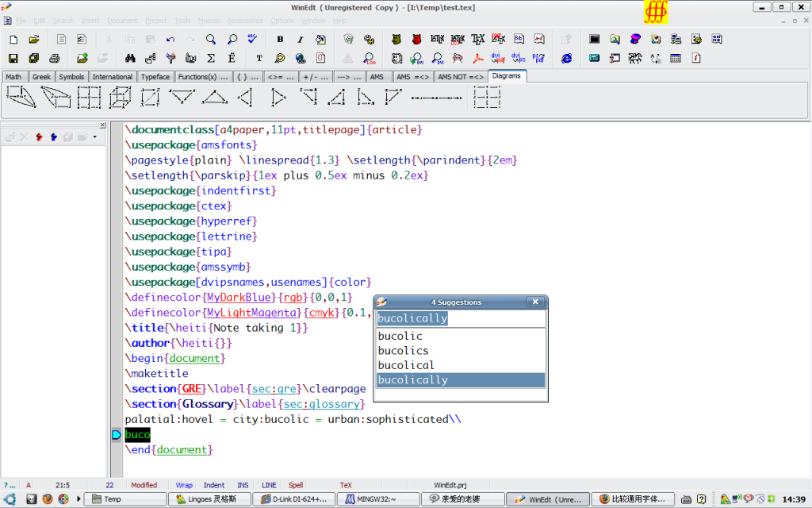Click the Sigma math symbol icon
Viewport: 812px width, 508px height.
(x=211, y=58)
